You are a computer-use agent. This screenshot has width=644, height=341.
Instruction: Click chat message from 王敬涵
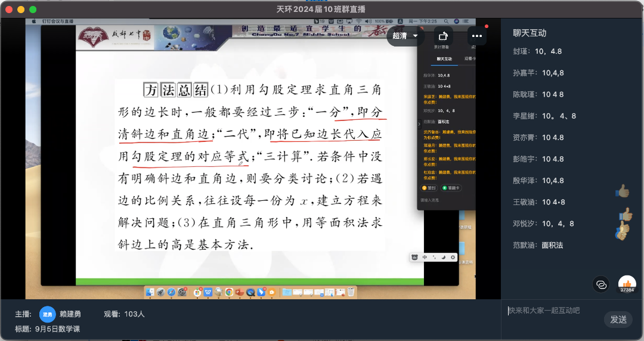click(x=539, y=202)
